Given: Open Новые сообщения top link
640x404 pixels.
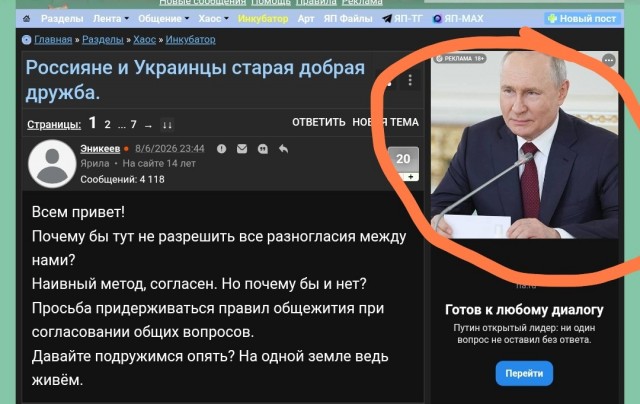Looking at the screenshot, I should 202,2.
